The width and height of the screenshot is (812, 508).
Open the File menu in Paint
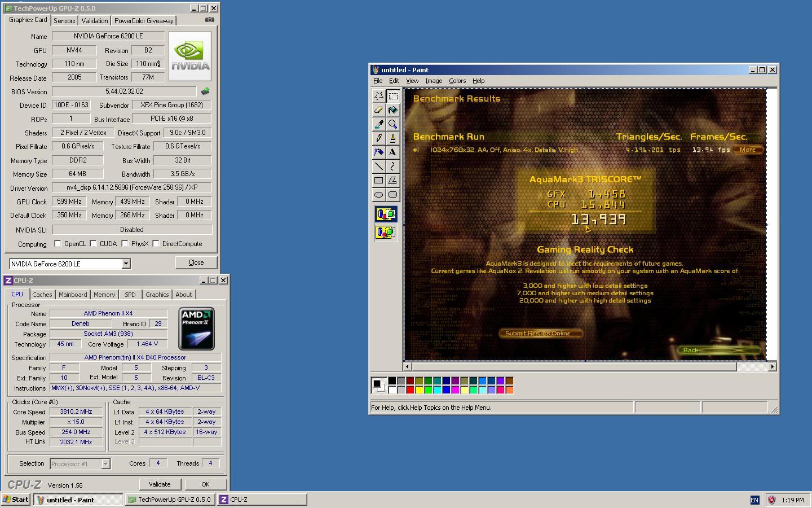coord(378,81)
